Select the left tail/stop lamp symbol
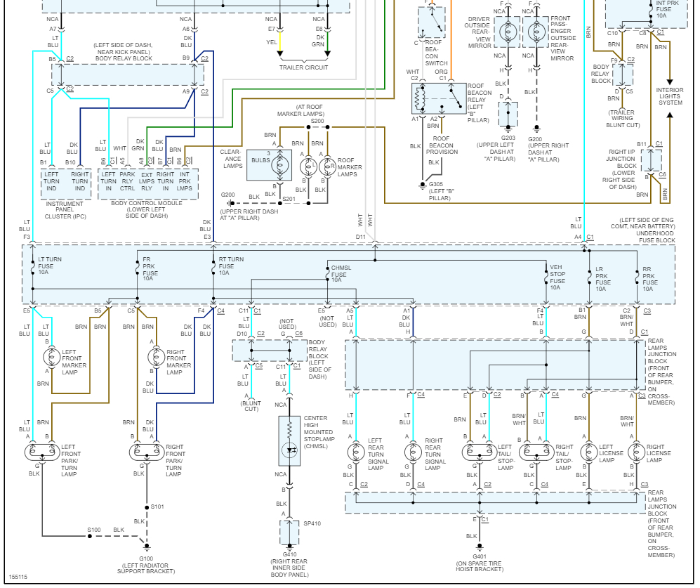The height and width of the screenshot is (588, 700). (x=480, y=452)
